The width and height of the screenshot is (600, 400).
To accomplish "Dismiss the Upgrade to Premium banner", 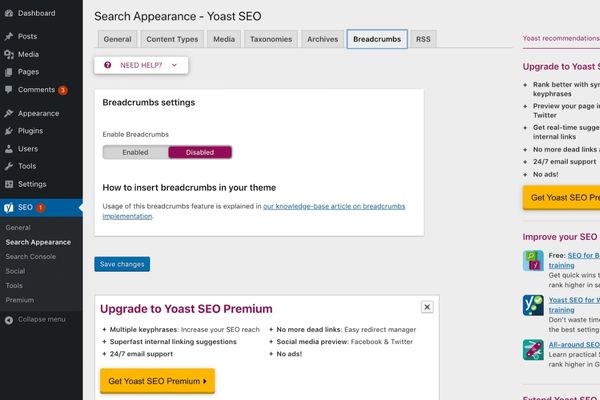I will click(x=427, y=307).
